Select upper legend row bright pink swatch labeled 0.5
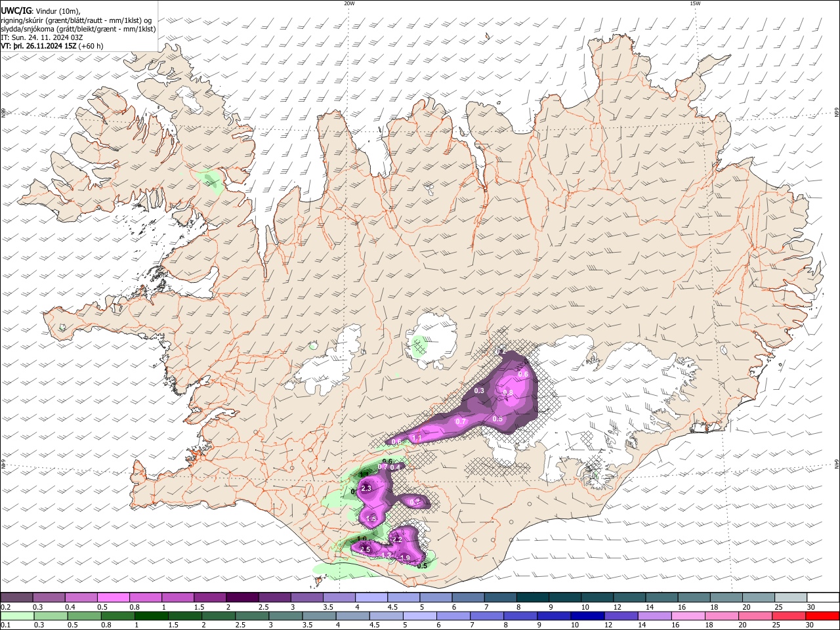Image resolution: width=840 pixels, height=630 pixels. tap(113, 598)
